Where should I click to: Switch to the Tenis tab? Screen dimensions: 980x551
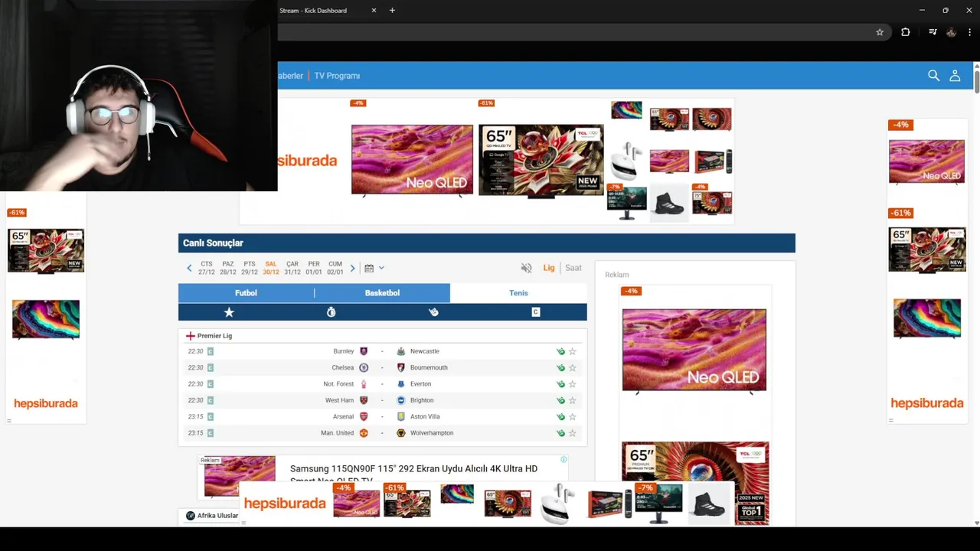[x=518, y=293]
